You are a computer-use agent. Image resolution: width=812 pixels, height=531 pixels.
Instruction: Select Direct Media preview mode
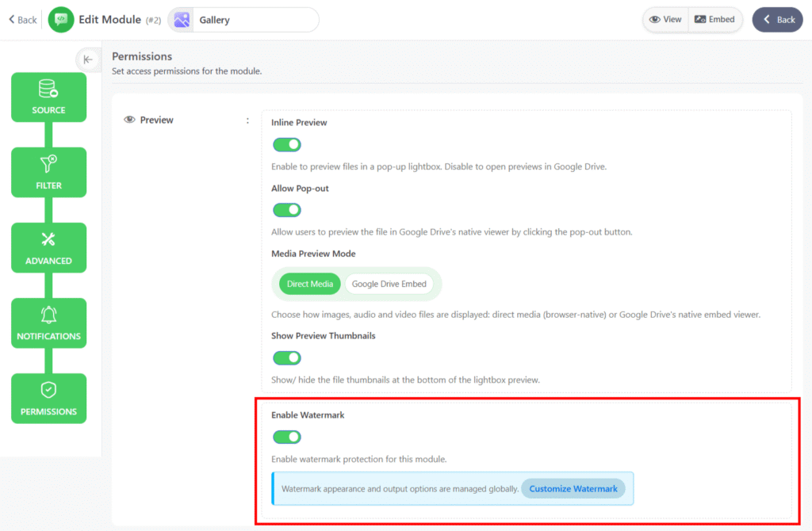310,284
